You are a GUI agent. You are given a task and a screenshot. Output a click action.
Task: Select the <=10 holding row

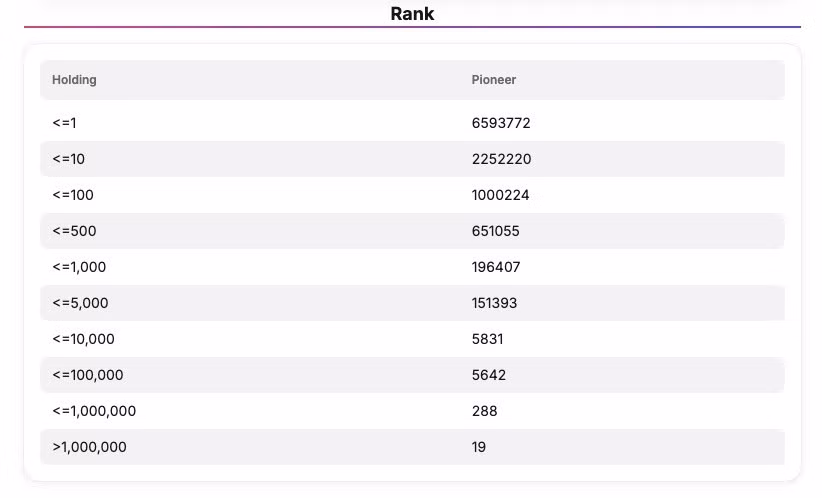click(412, 159)
